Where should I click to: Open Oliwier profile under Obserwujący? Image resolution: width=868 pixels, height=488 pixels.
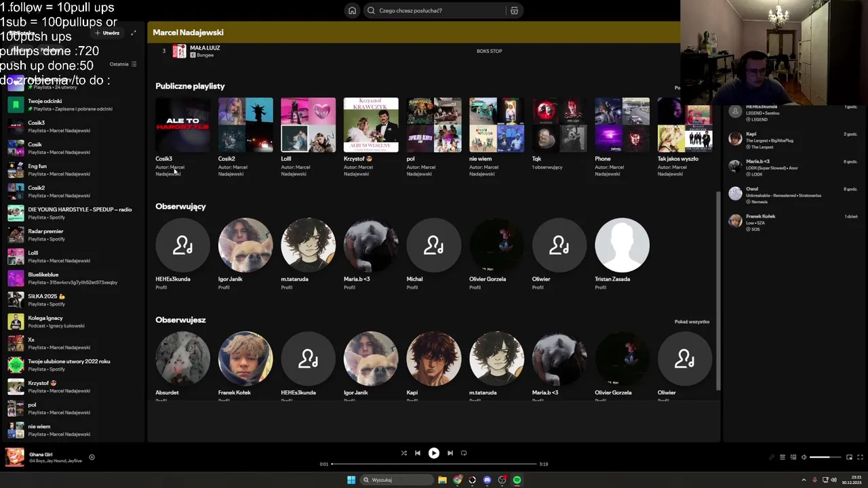tap(559, 253)
